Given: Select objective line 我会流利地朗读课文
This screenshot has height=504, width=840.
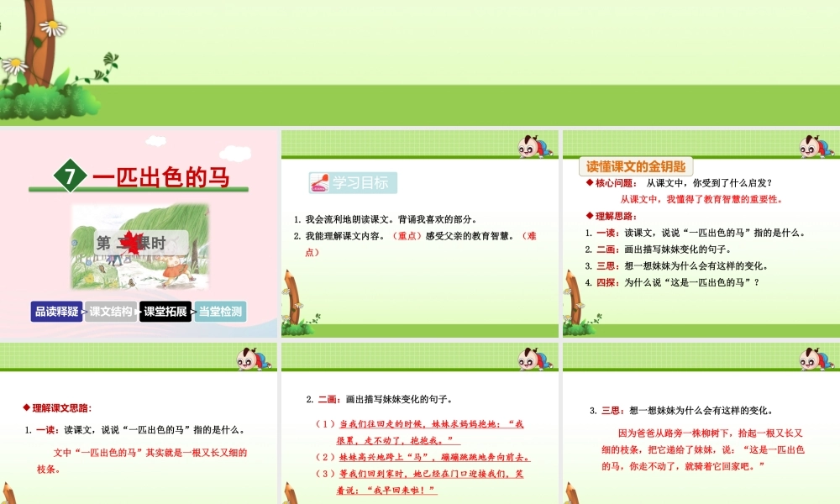Looking at the screenshot, I should pyautogui.click(x=386, y=219).
